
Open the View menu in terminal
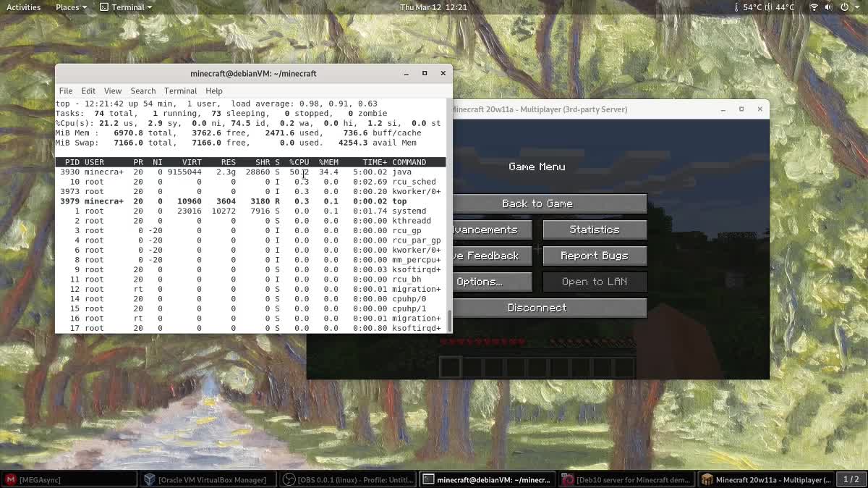(113, 91)
